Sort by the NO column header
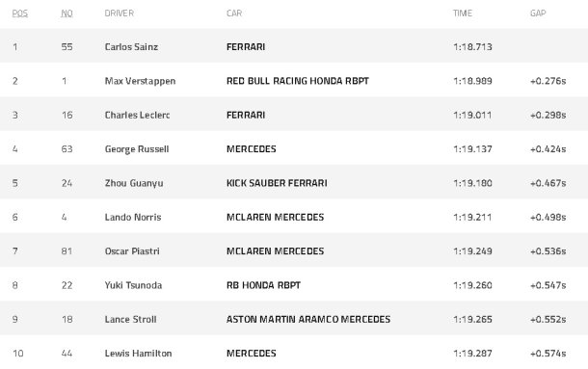The height and width of the screenshot is (369, 588). [67, 13]
